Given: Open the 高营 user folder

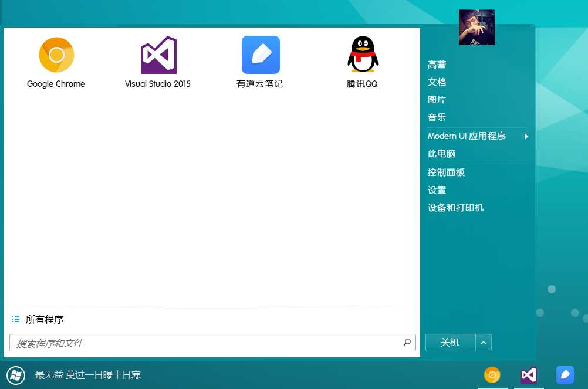Looking at the screenshot, I should 437,65.
